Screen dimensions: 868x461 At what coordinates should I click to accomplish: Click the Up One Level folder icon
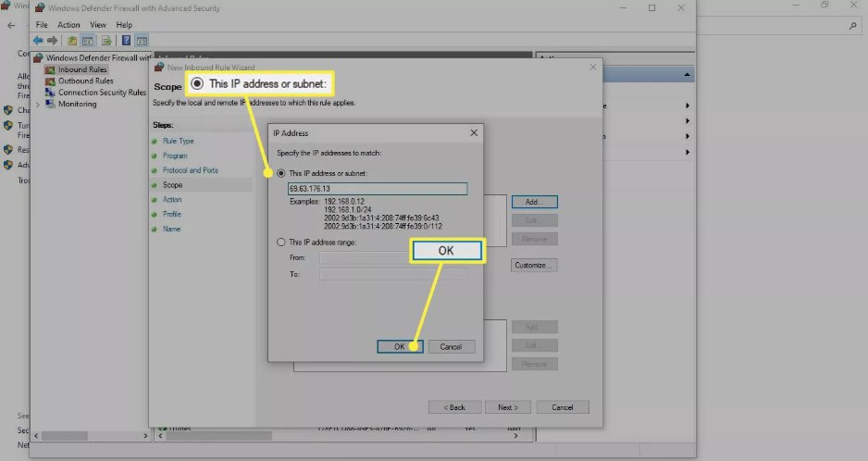[x=72, y=41]
